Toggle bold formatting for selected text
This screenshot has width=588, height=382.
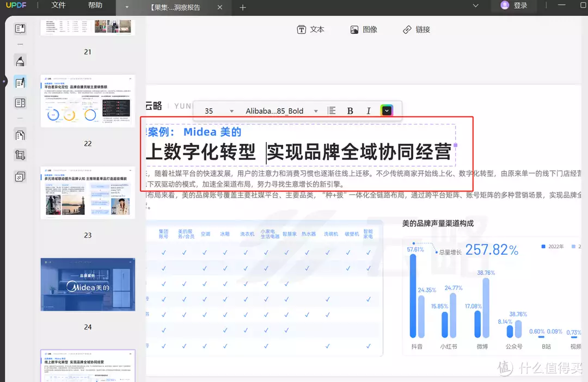[350, 111]
